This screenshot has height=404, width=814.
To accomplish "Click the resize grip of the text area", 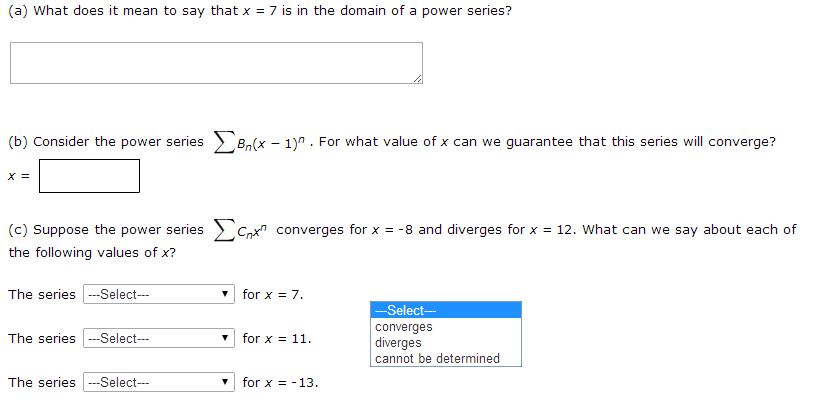I will 418,79.
